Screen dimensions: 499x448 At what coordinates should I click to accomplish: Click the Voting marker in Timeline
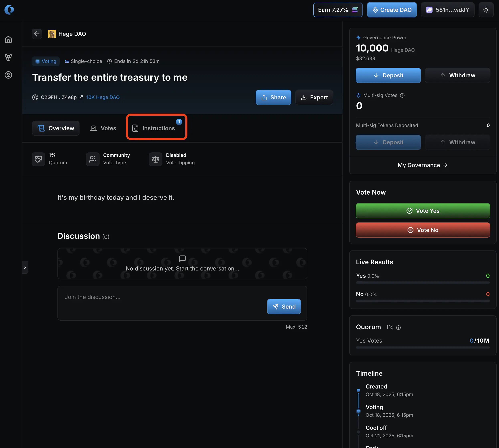tap(358, 411)
